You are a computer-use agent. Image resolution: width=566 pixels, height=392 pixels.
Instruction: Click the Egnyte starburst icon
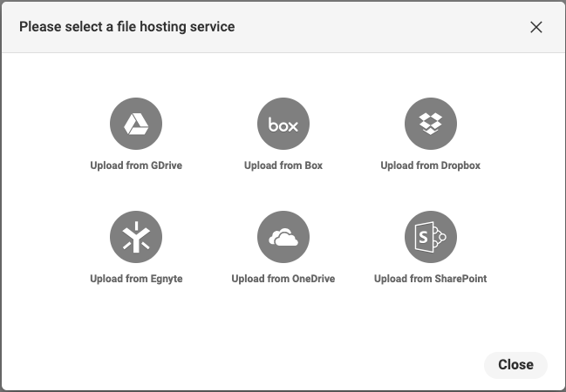pos(135,238)
